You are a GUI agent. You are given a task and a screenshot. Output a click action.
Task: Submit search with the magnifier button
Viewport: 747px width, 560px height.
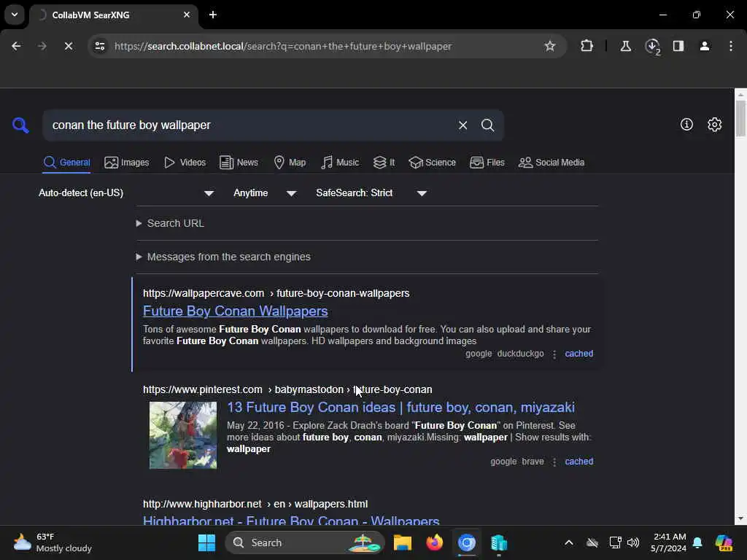click(487, 125)
